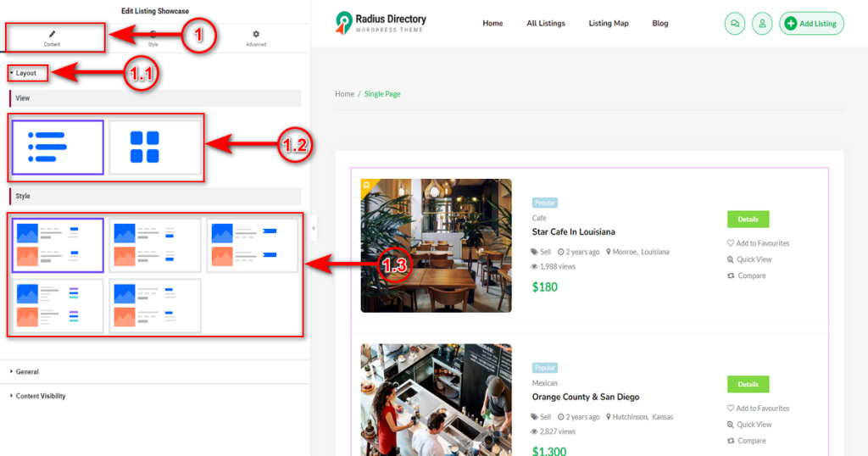Click the 1,988 views text
The width and height of the screenshot is (868, 456).
(x=558, y=267)
